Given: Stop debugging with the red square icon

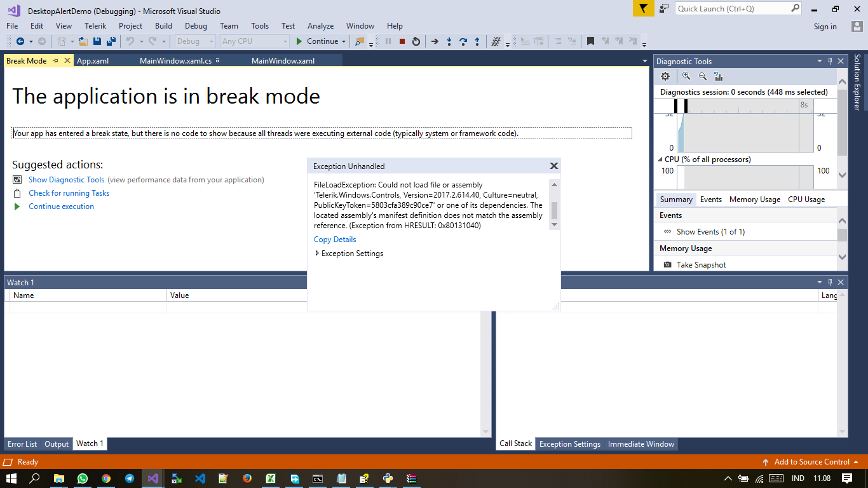Looking at the screenshot, I should pos(402,41).
